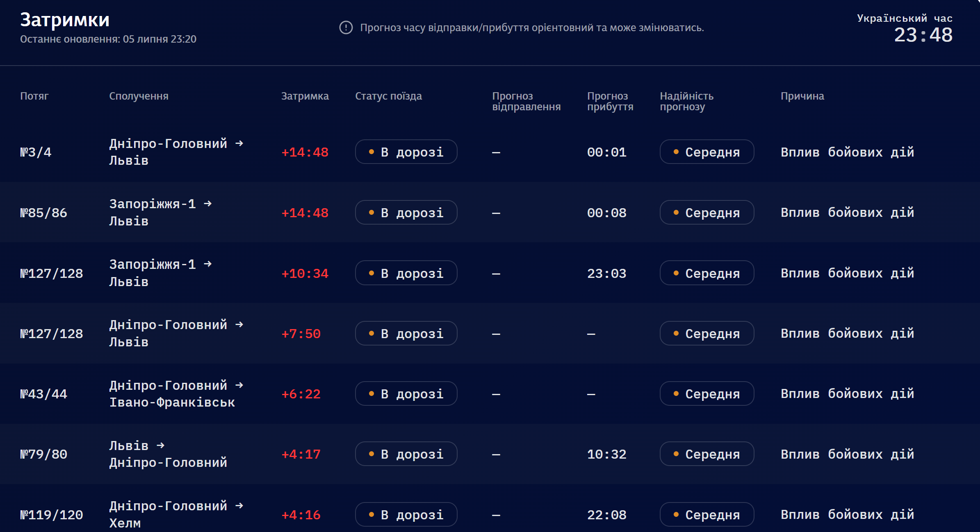This screenshot has width=980, height=532.
Task: Click 'В дорозі' status badge for train №43/44
Action: pos(406,393)
